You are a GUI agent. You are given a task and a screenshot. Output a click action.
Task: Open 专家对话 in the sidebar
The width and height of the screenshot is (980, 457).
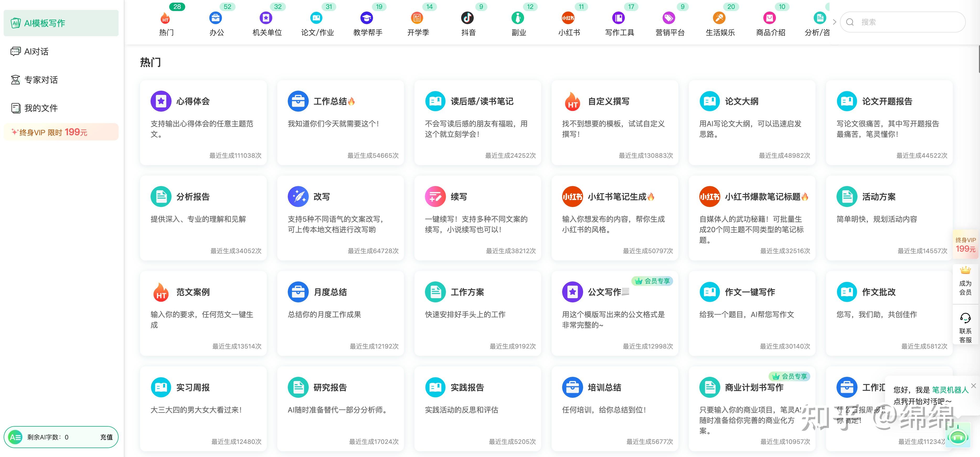click(61, 80)
